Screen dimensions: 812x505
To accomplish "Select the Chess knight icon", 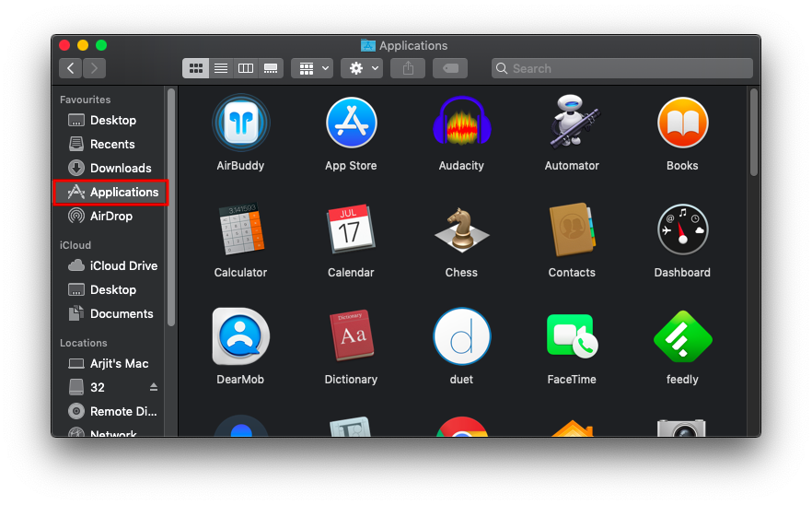I will click(461, 229).
